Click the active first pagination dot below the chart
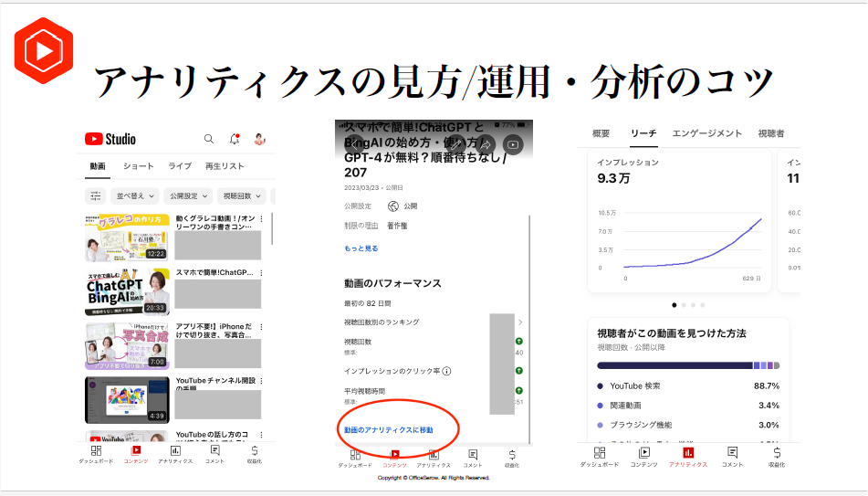Image resolution: width=868 pixels, height=496 pixels. [x=675, y=305]
